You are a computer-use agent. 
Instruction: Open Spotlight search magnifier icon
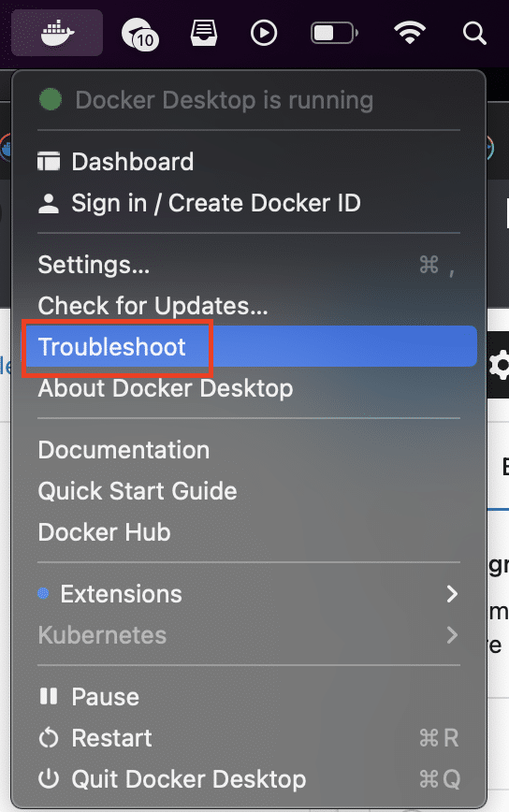(474, 33)
